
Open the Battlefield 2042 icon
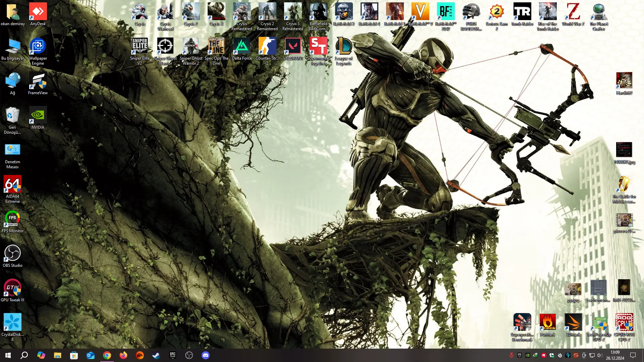446,17
